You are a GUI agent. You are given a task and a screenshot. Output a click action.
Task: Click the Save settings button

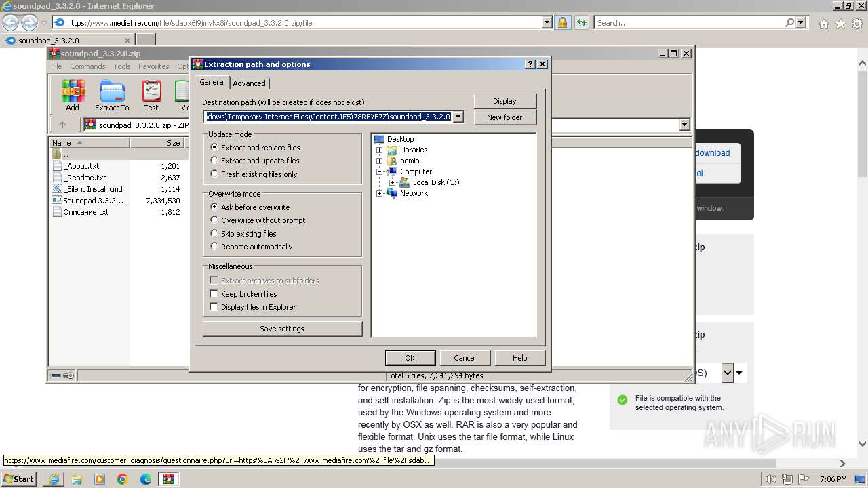click(x=282, y=329)
